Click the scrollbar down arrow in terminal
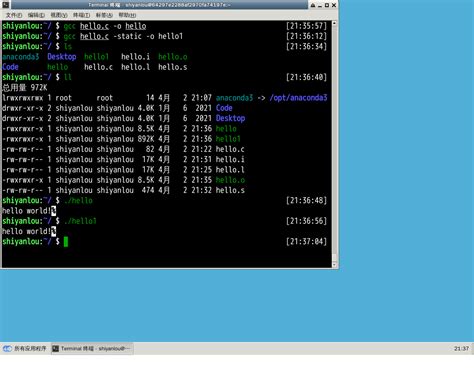The width and height of the screenshot is (474, 368). coord(334,265)
